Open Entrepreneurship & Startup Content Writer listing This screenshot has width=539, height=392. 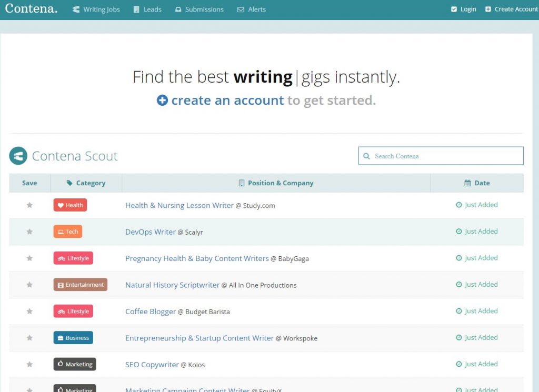(199, 338)
